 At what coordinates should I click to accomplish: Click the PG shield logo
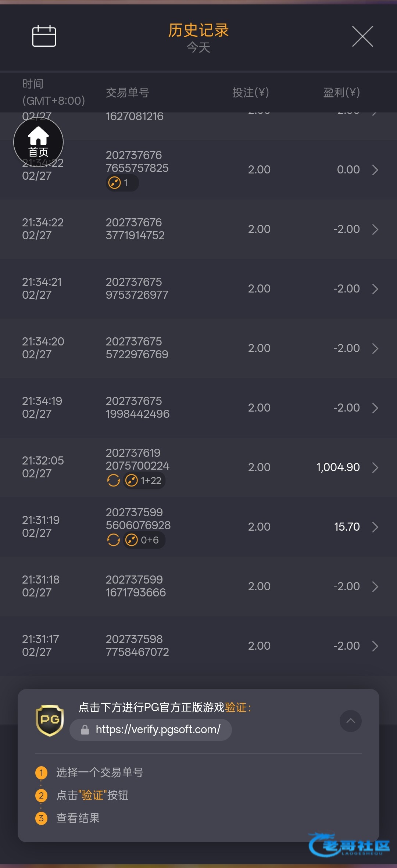[50, 720]
